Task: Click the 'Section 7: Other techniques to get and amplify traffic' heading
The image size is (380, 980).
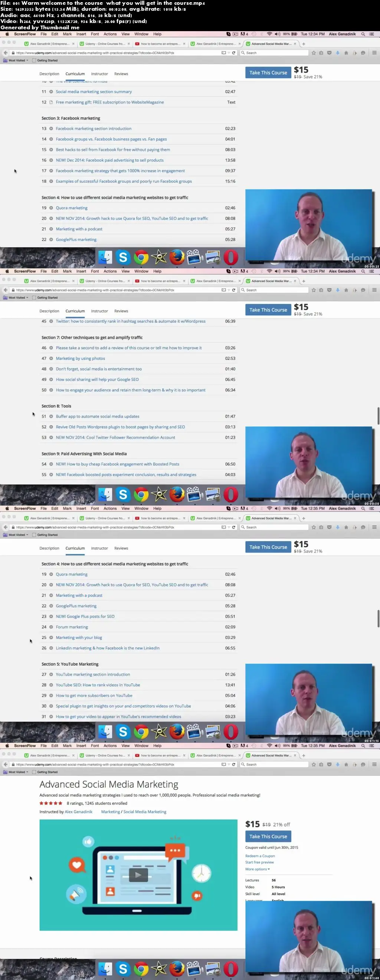Action: point(92,337)
